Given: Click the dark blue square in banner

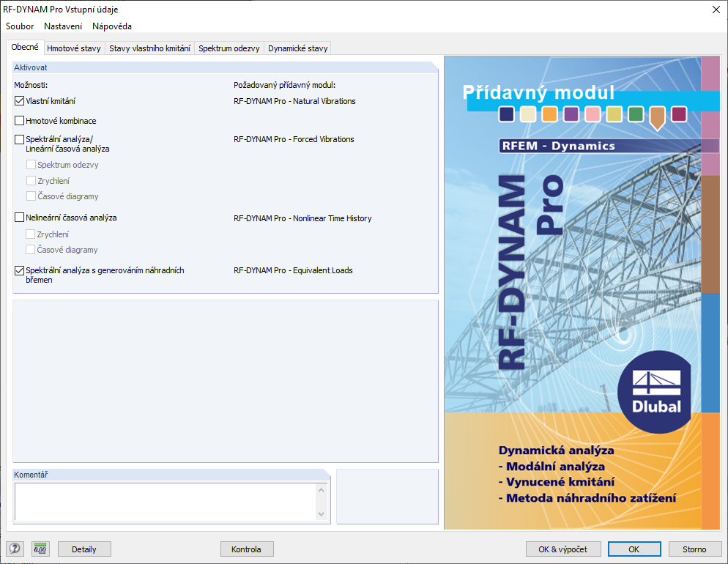Looking at the screenshot, I should pos(507,114).
